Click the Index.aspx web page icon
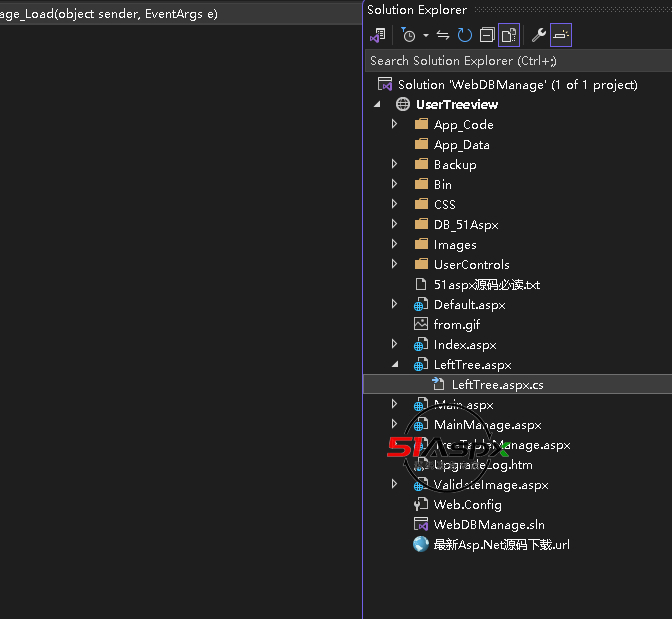672x619 pixels. click(x=421, y=345)
